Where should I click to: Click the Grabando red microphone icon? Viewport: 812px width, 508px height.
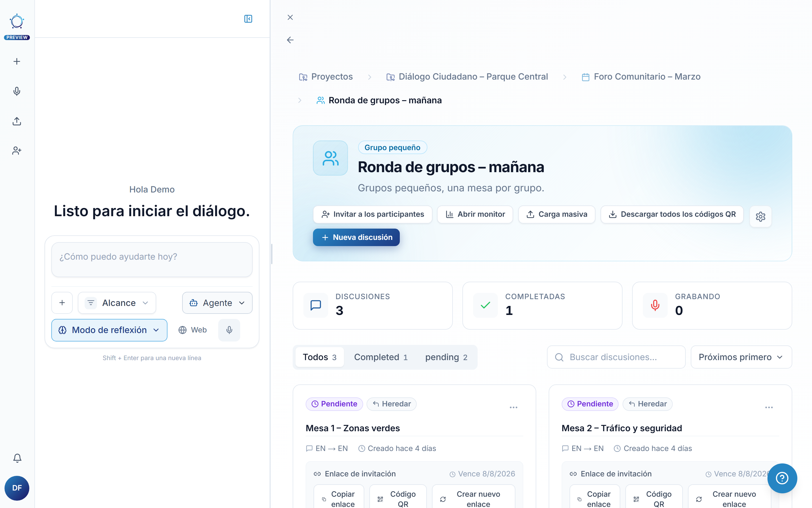point(655,305)
